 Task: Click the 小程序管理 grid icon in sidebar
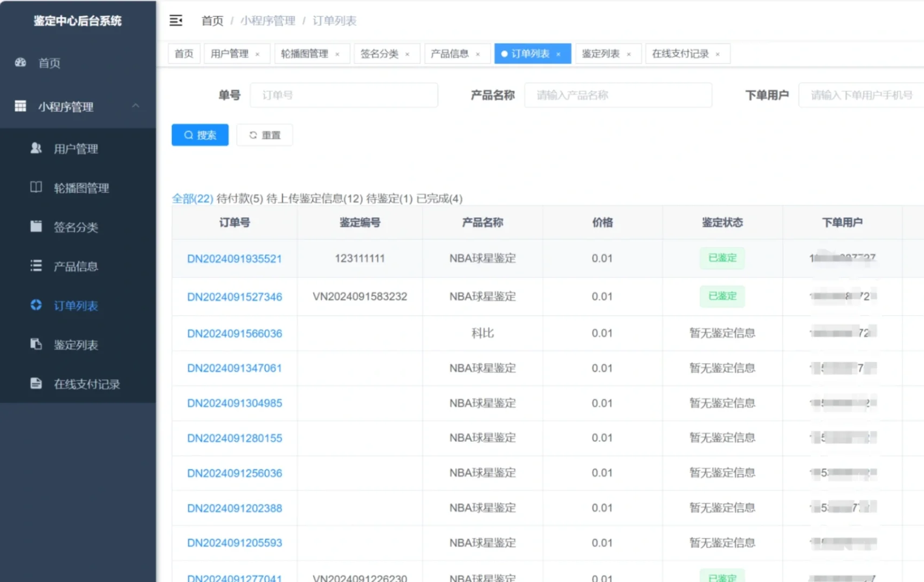coord(20,106)
